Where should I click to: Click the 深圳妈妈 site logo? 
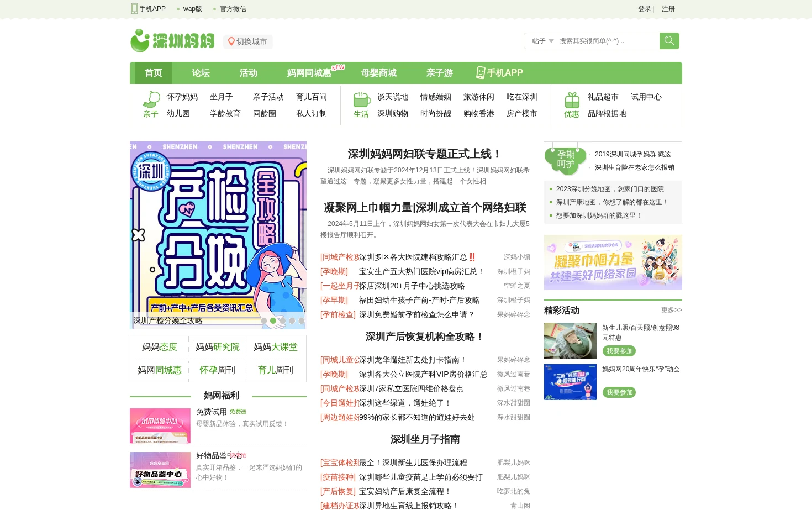tap(172, 41)
